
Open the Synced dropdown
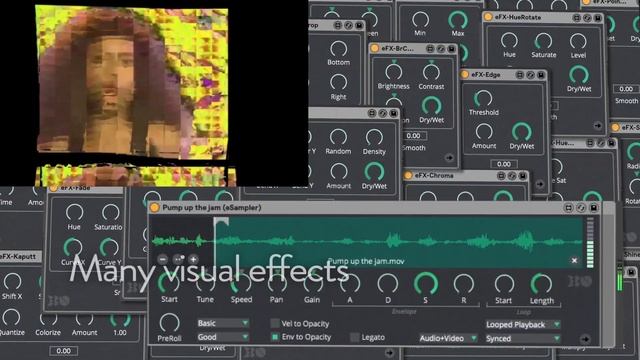[x=522, y=338]
